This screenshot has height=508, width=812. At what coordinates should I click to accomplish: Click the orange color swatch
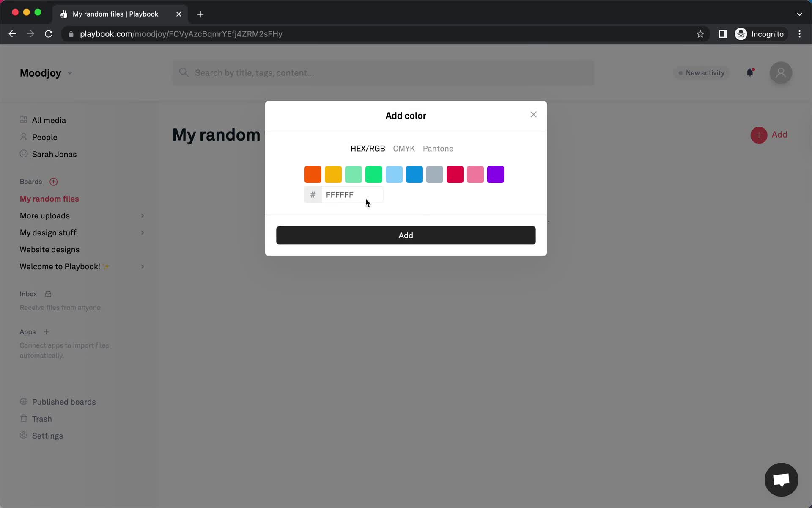313,174
